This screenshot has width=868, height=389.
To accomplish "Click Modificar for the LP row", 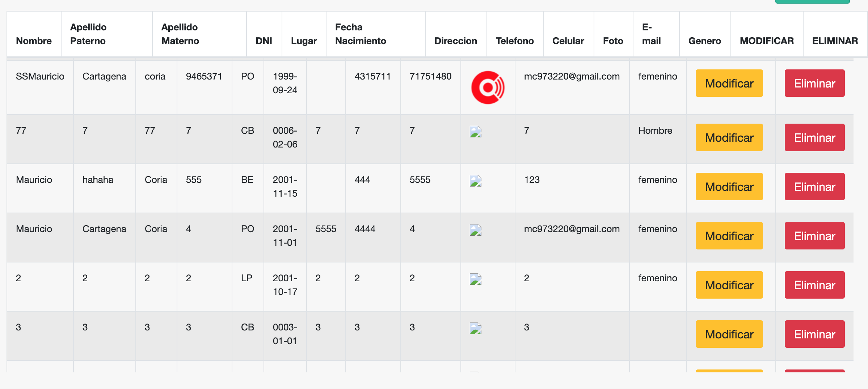I will (729, 285).
